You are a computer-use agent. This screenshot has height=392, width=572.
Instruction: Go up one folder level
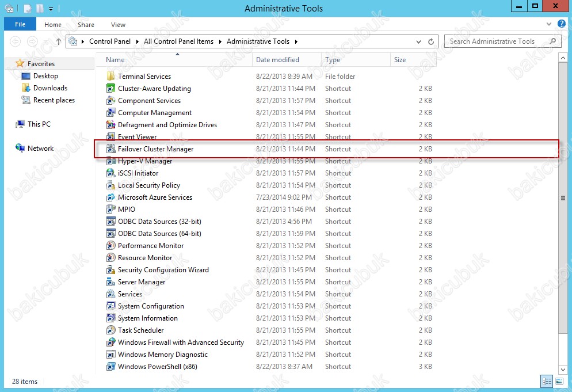click(x=58, y=41)
